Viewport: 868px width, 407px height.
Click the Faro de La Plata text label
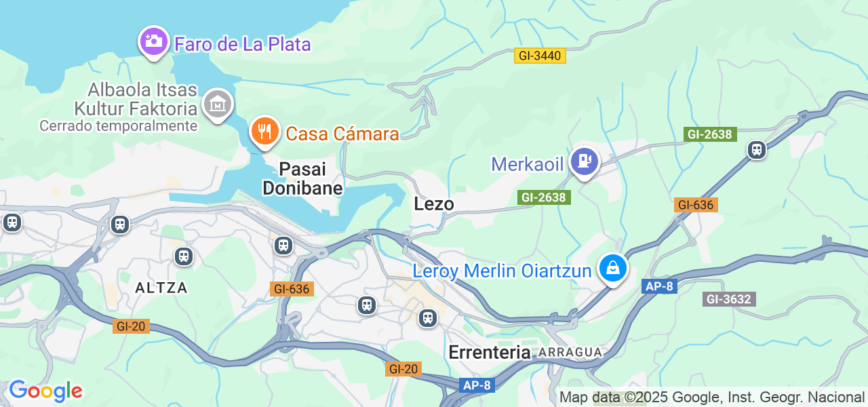point(243,45)
